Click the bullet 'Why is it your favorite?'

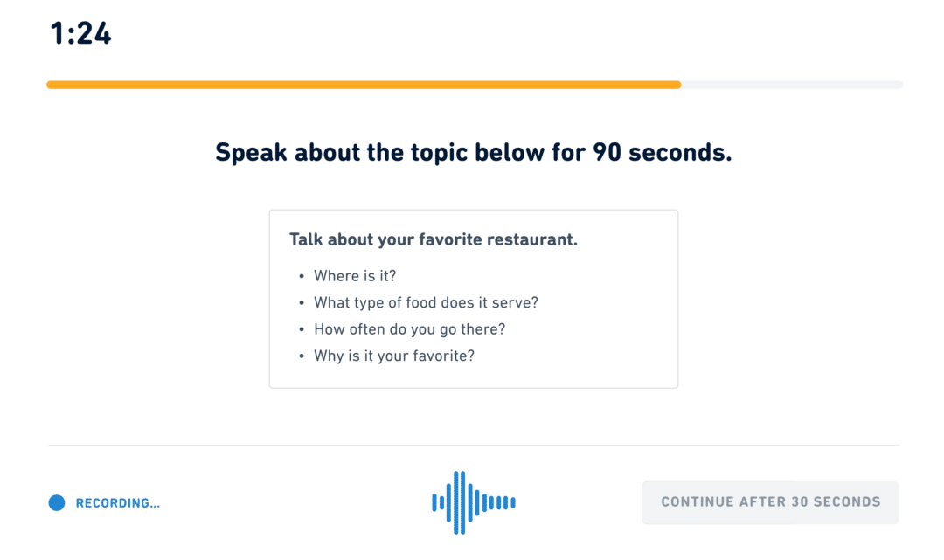[x=394, y=356]
